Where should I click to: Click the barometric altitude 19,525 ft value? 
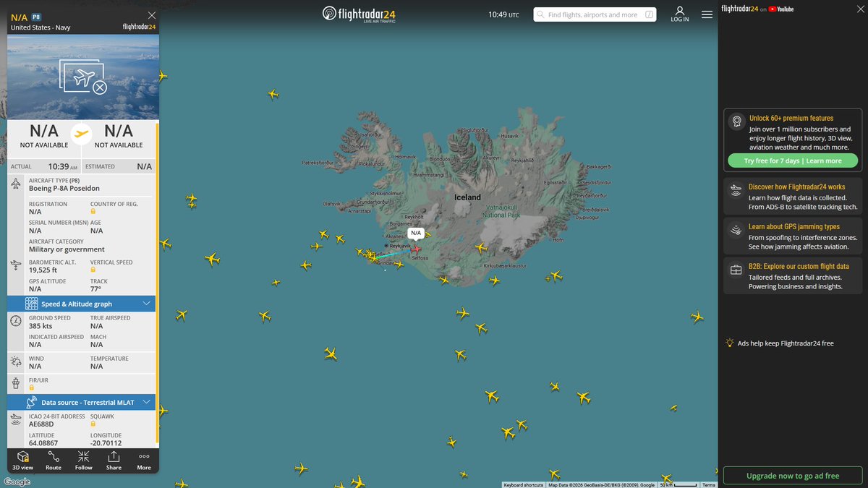[x=43, y=270]
